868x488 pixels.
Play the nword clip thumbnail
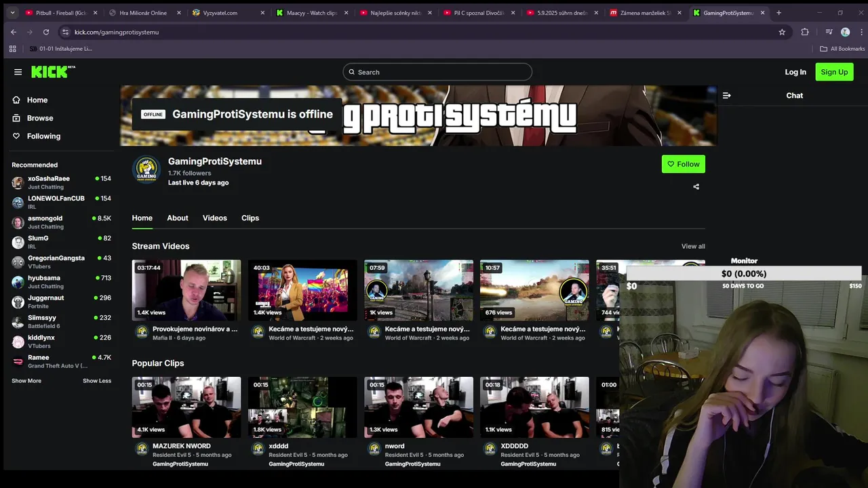(418, 407)
